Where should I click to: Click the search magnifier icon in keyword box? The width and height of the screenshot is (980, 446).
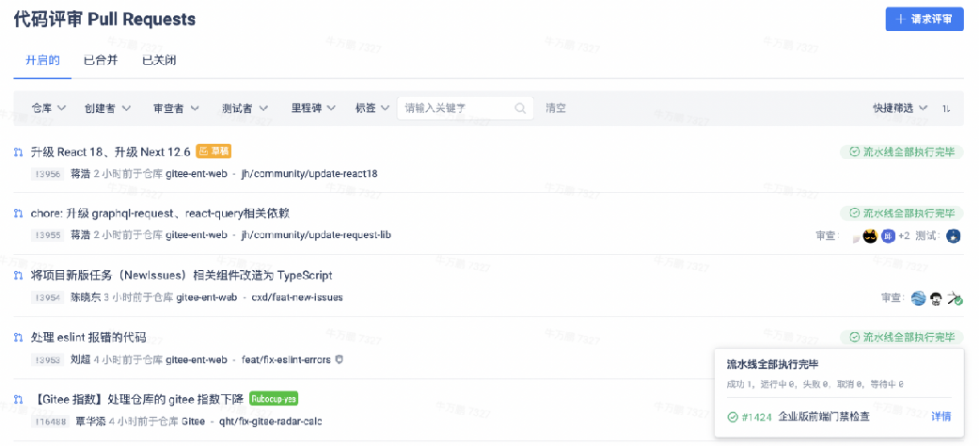click(x=520, y=108)
